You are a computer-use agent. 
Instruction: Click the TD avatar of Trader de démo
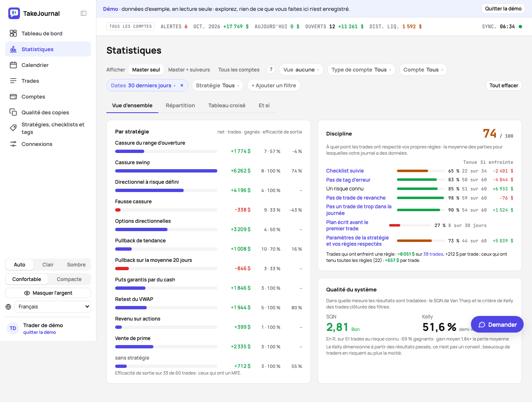tap(13, 328)
